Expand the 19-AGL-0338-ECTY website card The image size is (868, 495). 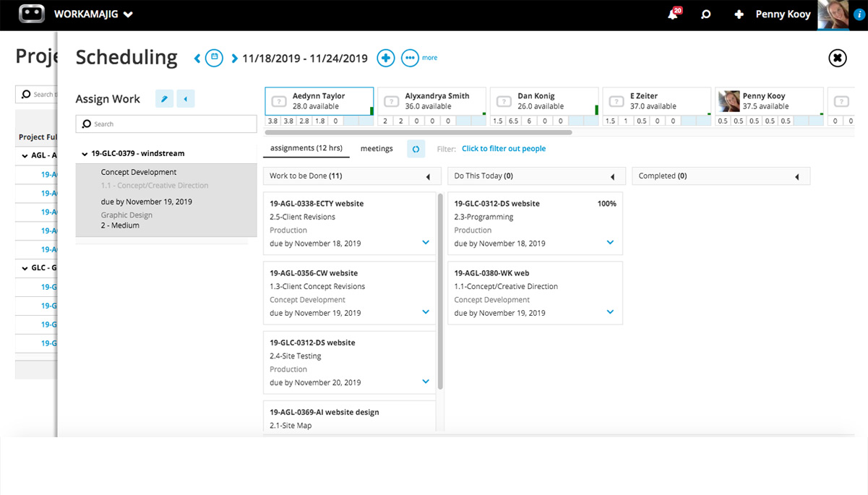tap(426, 243)
